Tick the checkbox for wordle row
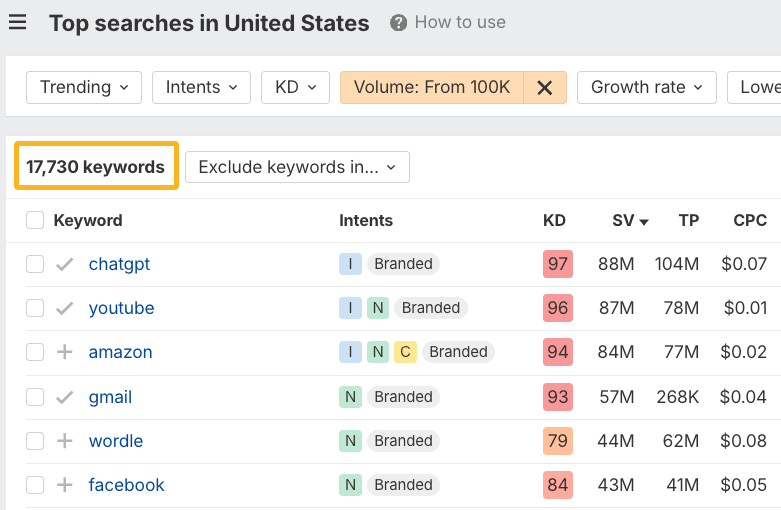The height and width of the screenshot is (510, 781). click(35, 441)
